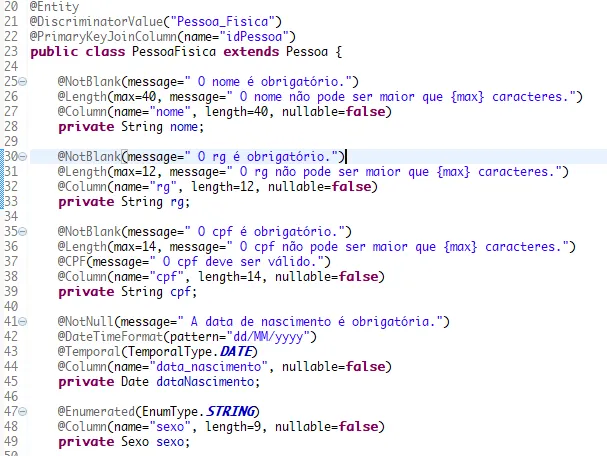Click the "data_nascimento" column name string
This screenshot has height=456, width=607.
point(209,367)
